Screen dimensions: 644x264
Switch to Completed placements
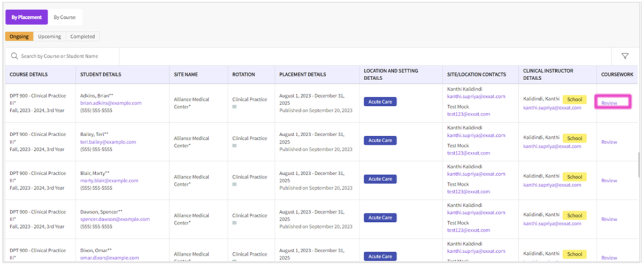[82, 37]
